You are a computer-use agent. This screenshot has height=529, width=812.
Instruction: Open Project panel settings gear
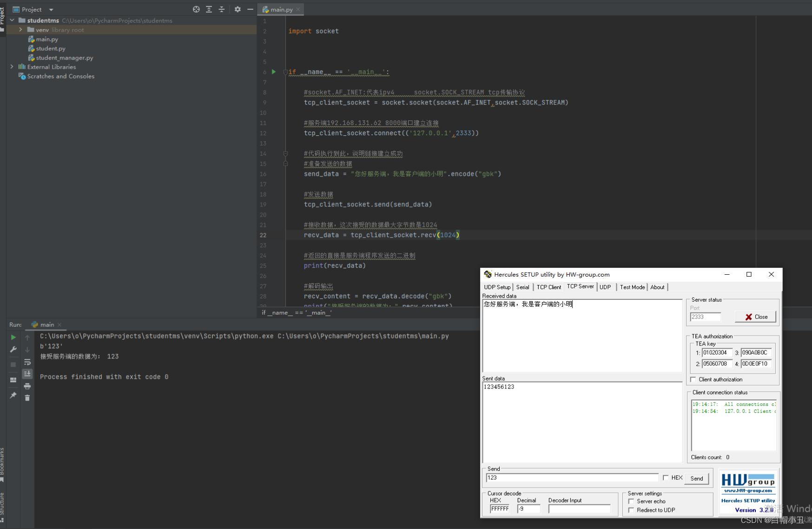[238, 9]
